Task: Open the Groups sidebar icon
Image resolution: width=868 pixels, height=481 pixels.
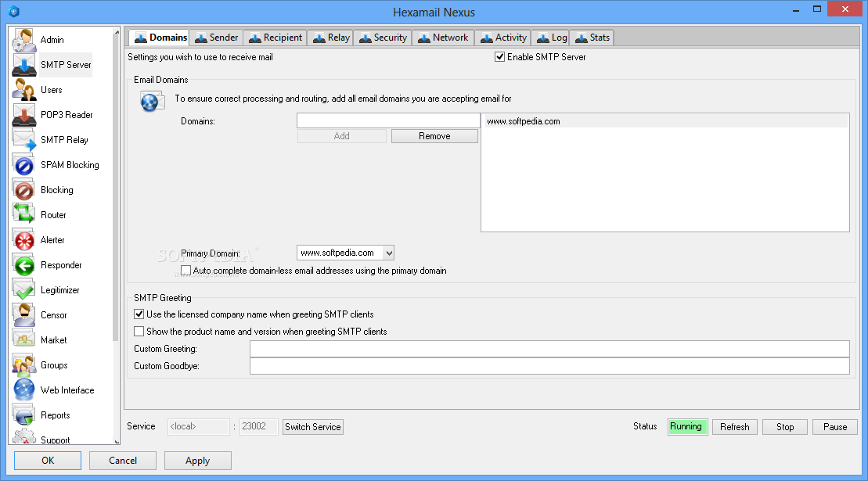Action: [23, 365]
